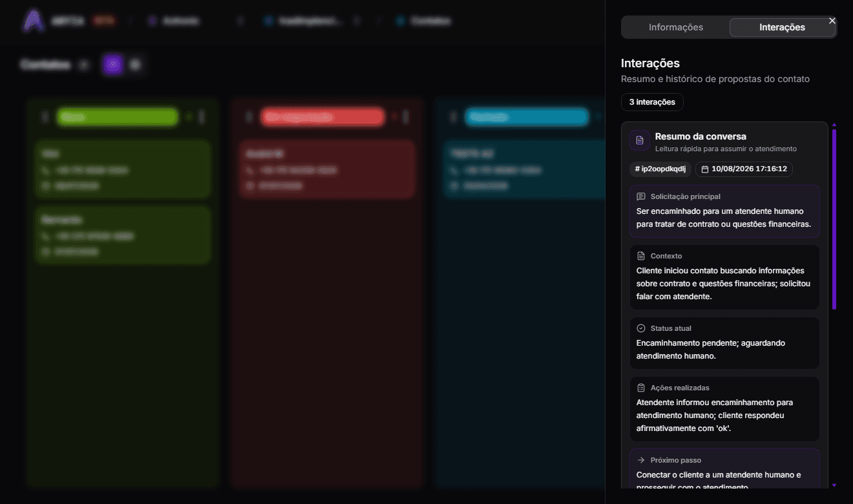The width and height of the screenshot is (853, 504).
Task: Click the 'Ações realizadas' label
Action: tap(680, 388)
